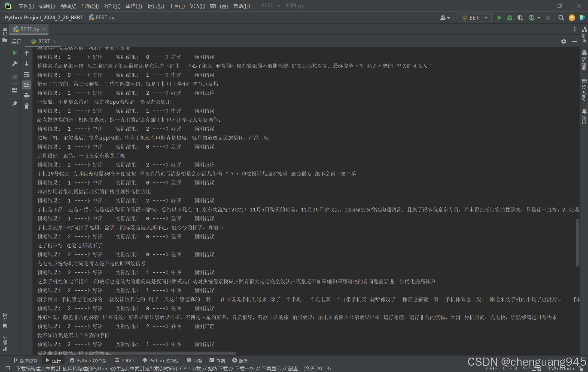Open the JetBrains Toolbox colorful icon
The height and width of the screenshot is (372, 588).
pyautogui.click(x=582, y=18)
